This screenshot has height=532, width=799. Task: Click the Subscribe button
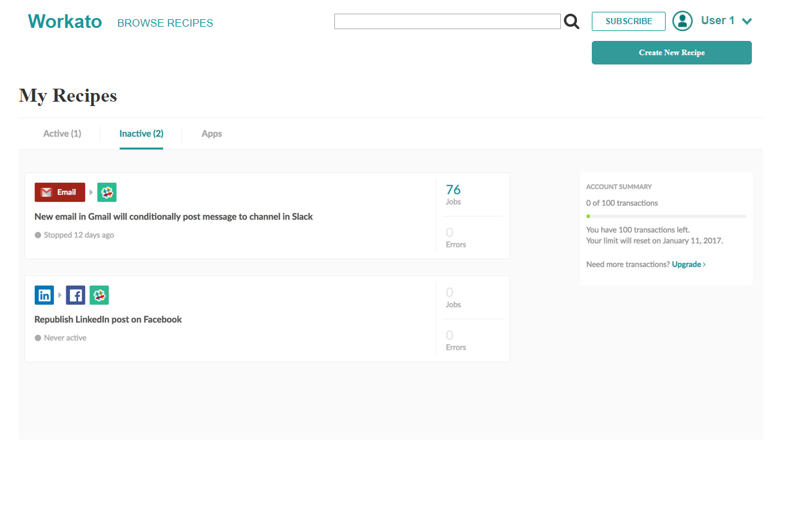click(x=628, y=21)
